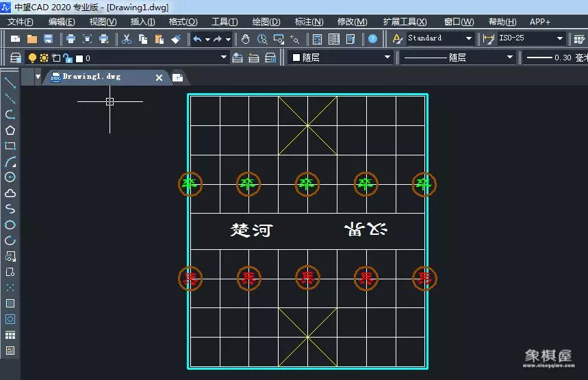
Task: Select the Polygon drawing tool
Action: tap(10, 130)
